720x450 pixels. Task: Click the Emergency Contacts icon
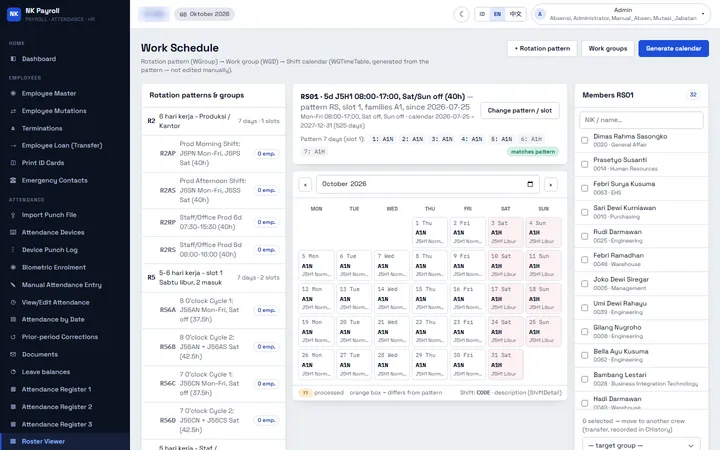[13, 180]
